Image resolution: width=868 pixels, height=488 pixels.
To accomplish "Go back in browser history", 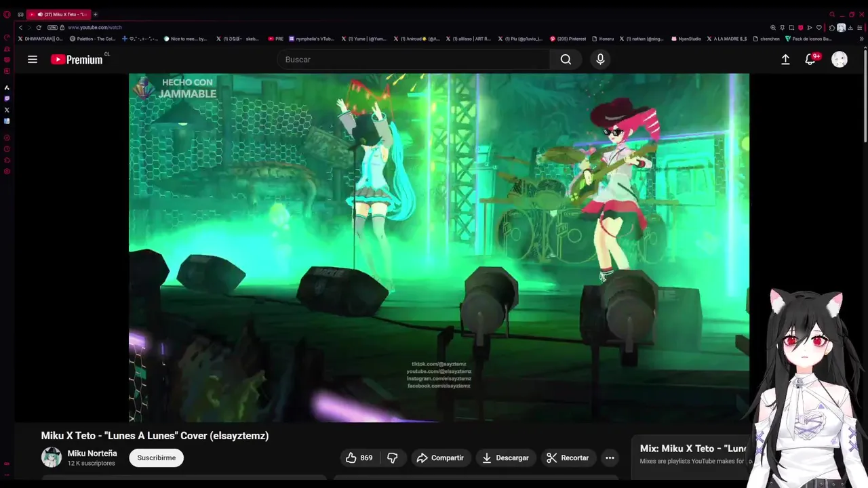I will 20,28.
